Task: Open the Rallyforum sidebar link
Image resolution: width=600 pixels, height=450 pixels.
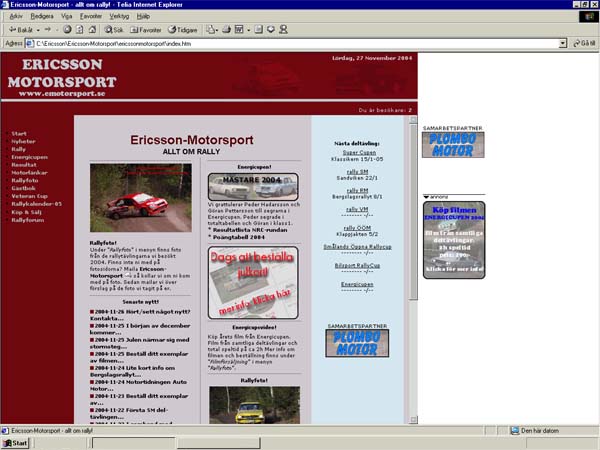Action: [x=28, y=220]
